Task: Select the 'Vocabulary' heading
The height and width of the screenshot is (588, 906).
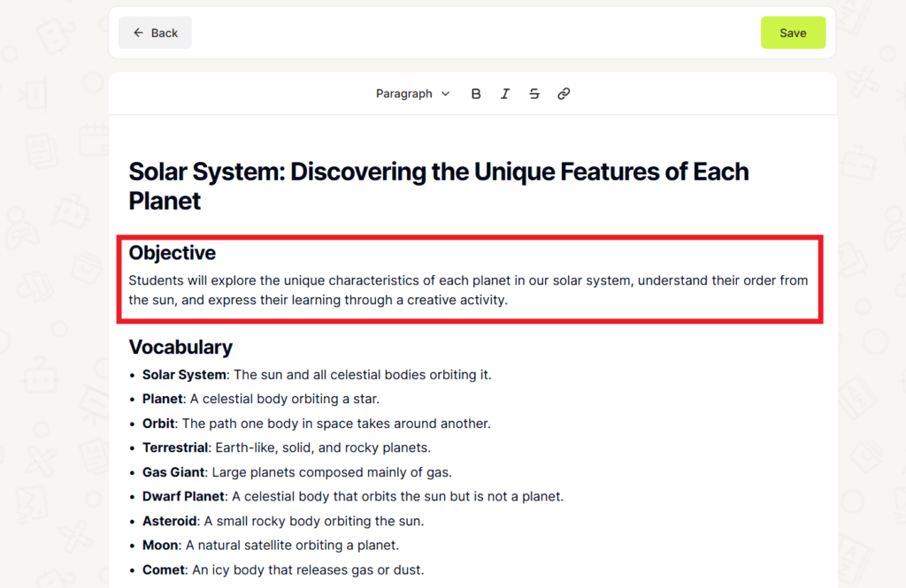Action: [x=180, y=347]
